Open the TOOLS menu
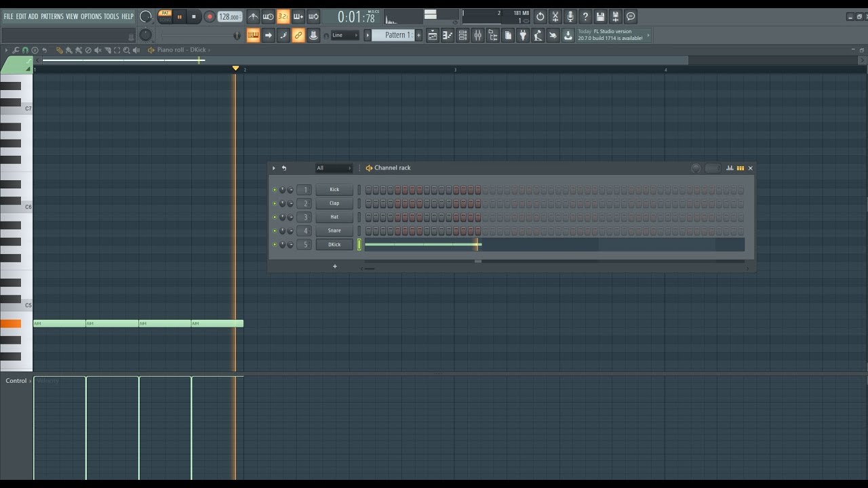 (111, 16)
